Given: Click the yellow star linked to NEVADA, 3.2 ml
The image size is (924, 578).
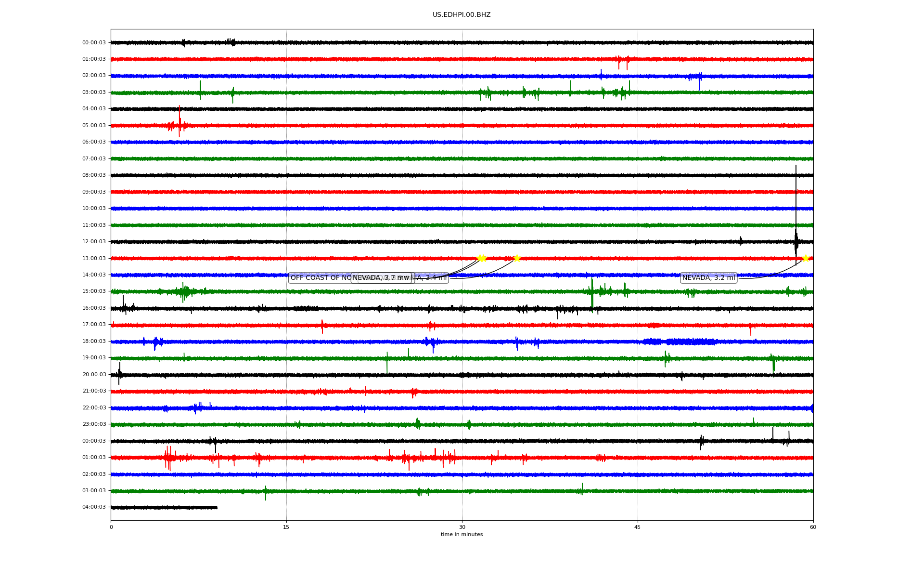Looking at the screenshot, I should [x=806, y=258].
